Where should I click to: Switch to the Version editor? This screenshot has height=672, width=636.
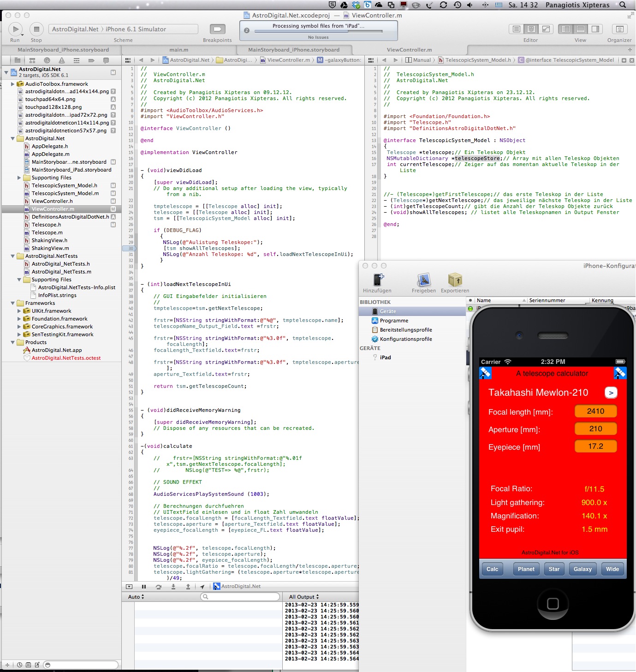(546, 29)
